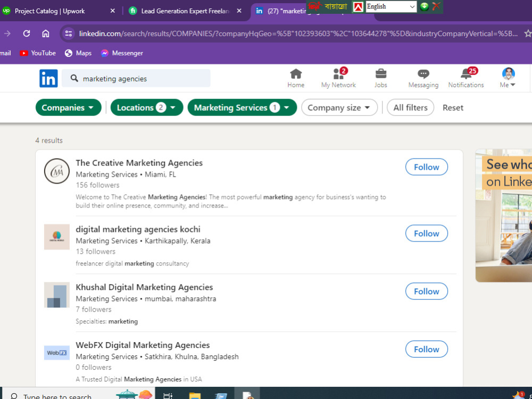Screen dimensions: 532x399
Task: Open Messenger bookmark
Action: coord(122,53)
